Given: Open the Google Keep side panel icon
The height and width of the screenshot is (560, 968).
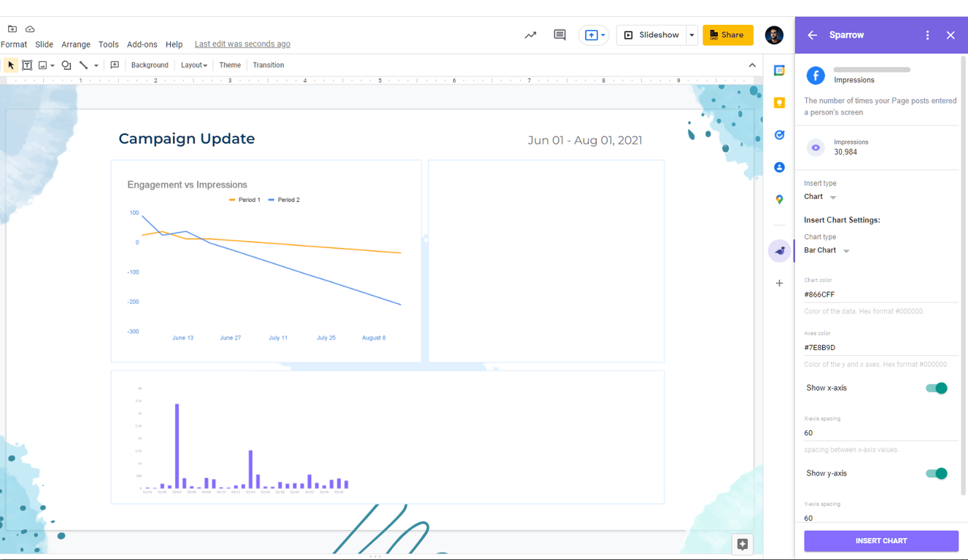Looking at the screenshot, I should (x=779, y=103).
